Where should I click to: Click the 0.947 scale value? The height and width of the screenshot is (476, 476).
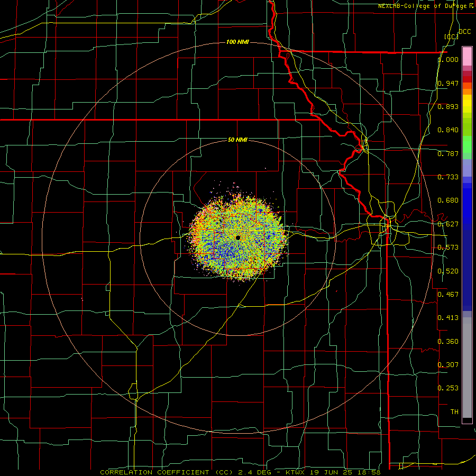pyautogui.click(x=448, y=83)
